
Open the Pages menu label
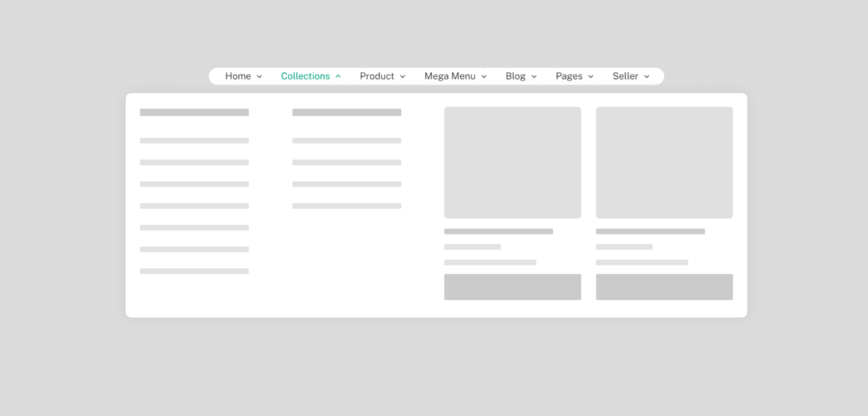tap(569, 76)
